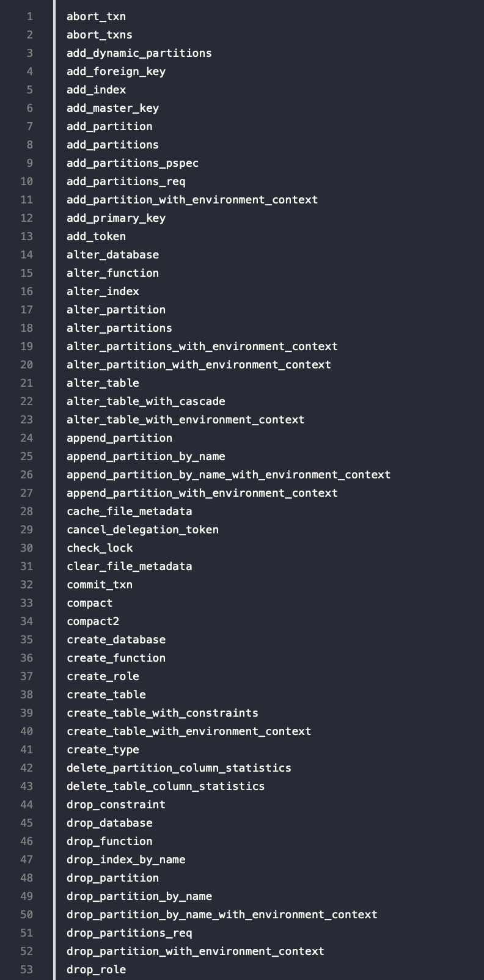Viewport: 484px width, 980px height.
Task: Place cursor on add_foreign_key line
Action: pos(116,71)
